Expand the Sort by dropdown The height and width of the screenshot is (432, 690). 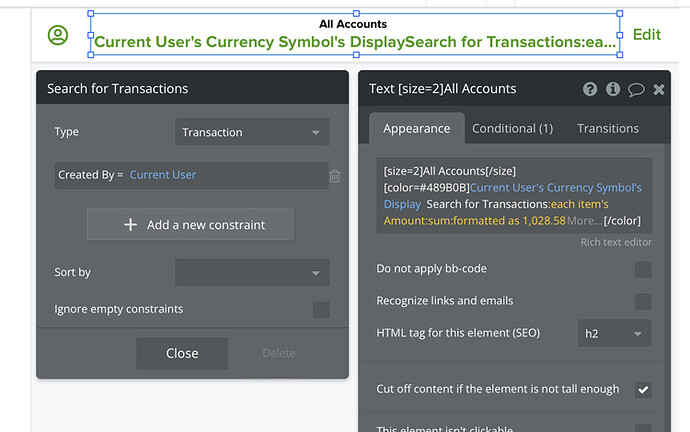point(252,272)
